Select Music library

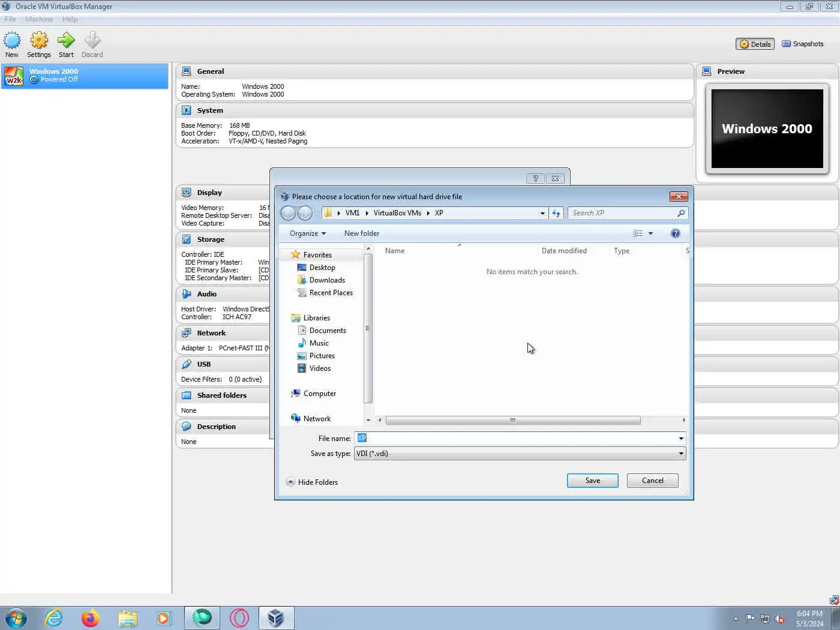319,343
